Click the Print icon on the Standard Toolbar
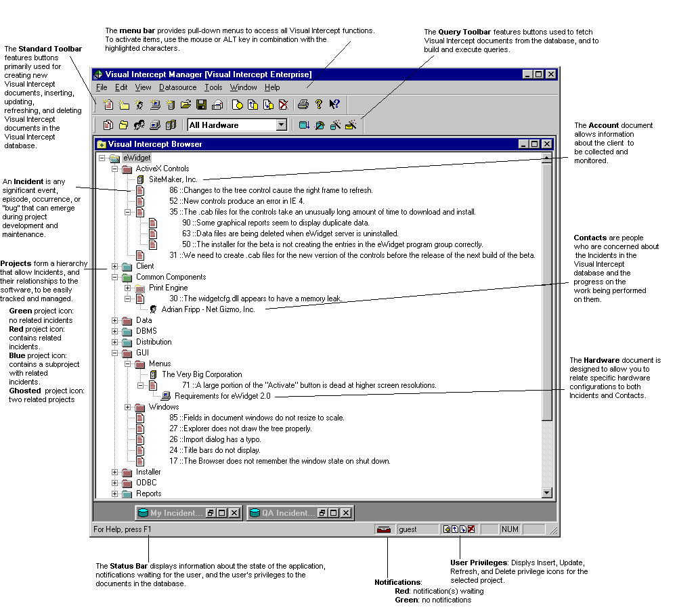The image size is (677, 616). click(302, 104)
